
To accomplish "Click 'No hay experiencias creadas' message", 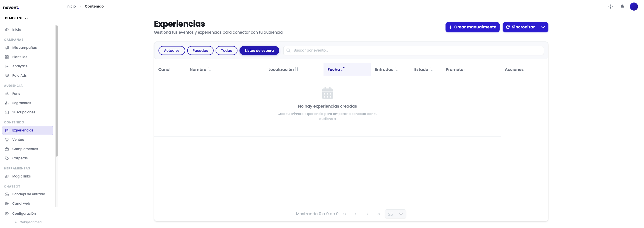I will point(327,106).
